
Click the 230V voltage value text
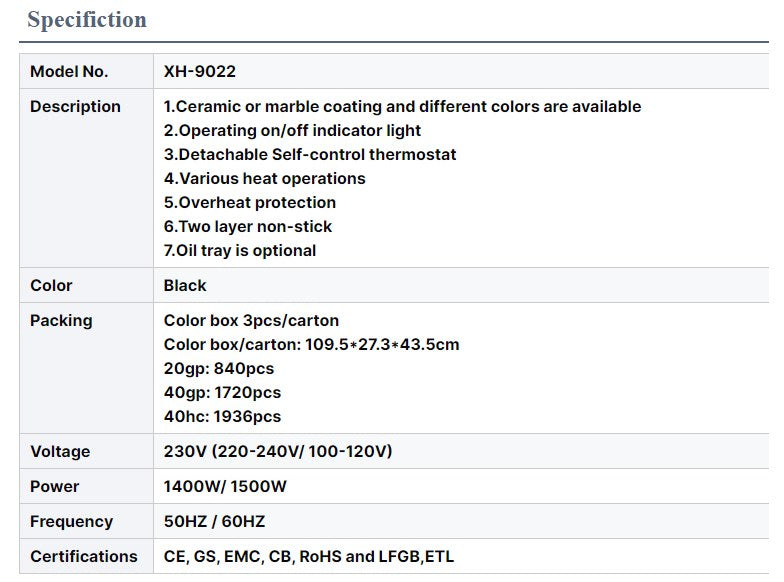(278, 452)
